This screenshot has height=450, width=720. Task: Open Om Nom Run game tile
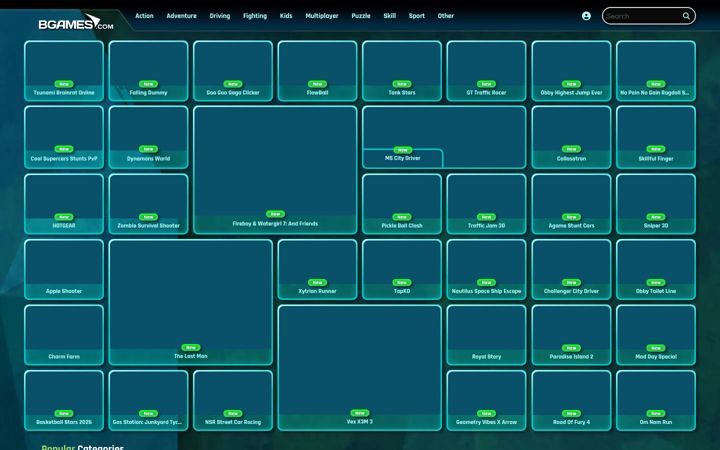tap(656, 401)
